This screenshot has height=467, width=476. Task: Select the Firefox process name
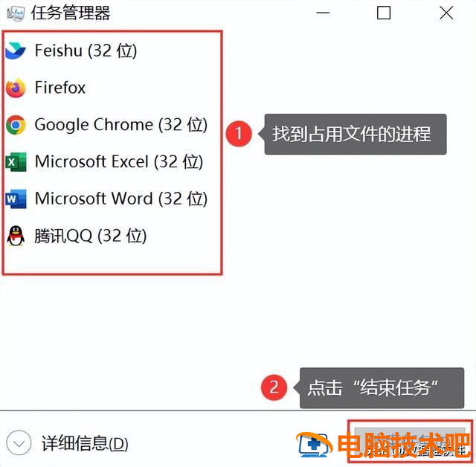click(x=60, y=88)
